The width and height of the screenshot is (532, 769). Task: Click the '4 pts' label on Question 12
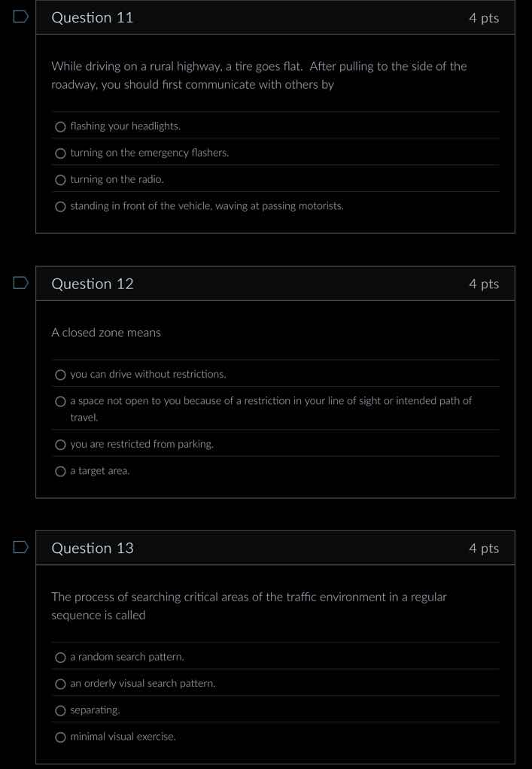pos(484,284)
